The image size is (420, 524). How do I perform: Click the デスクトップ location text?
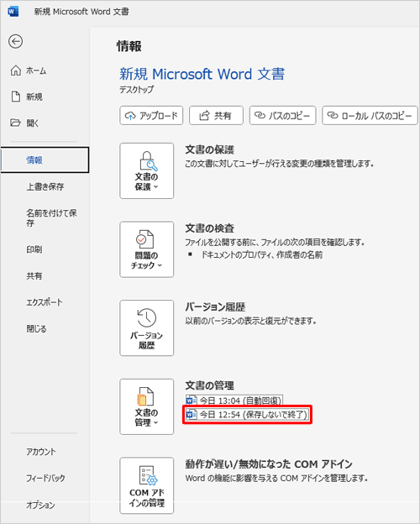(137, 89)
